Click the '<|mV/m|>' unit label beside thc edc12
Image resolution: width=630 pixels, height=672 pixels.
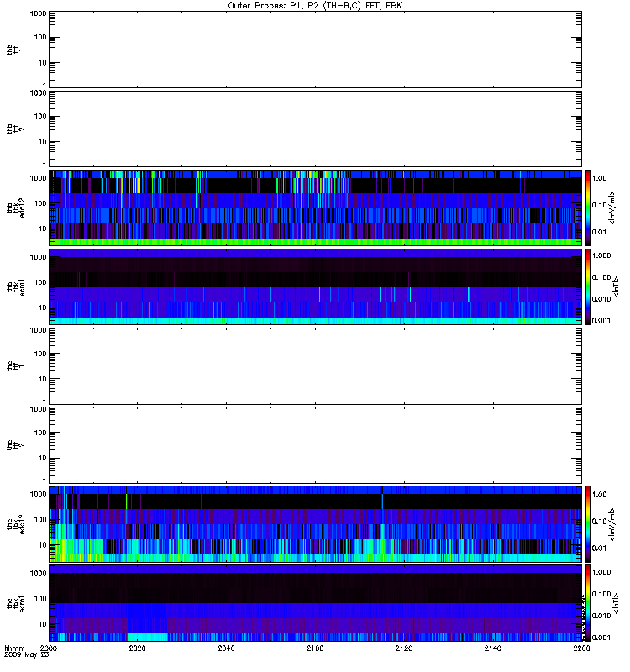[x=612, y=524]
